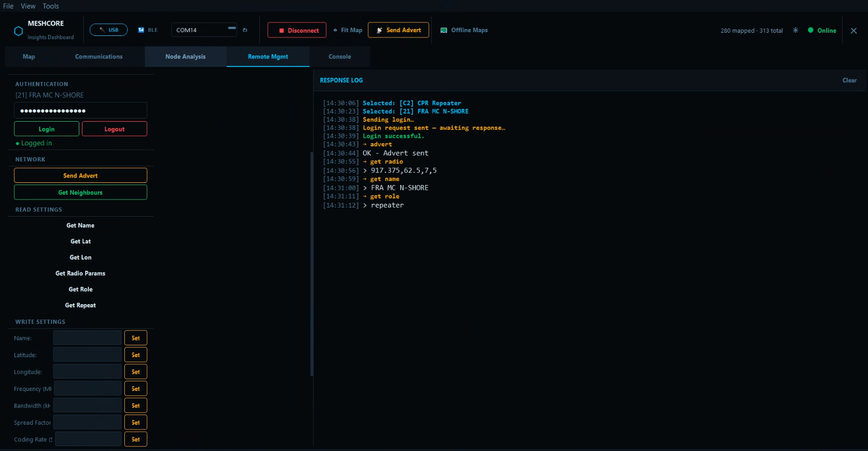Click the red Disconnect button
The image size is (868, 451).
click(x=297, y=30)
